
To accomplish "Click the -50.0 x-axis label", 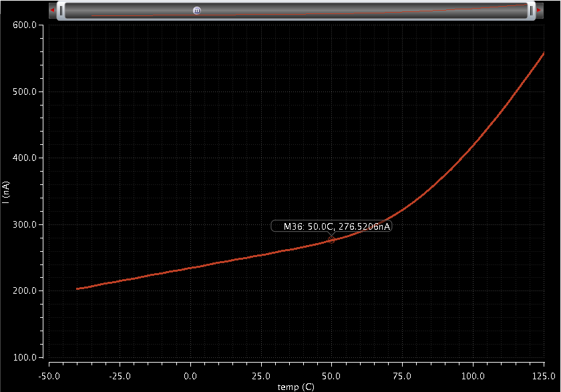I will point(49,376).
